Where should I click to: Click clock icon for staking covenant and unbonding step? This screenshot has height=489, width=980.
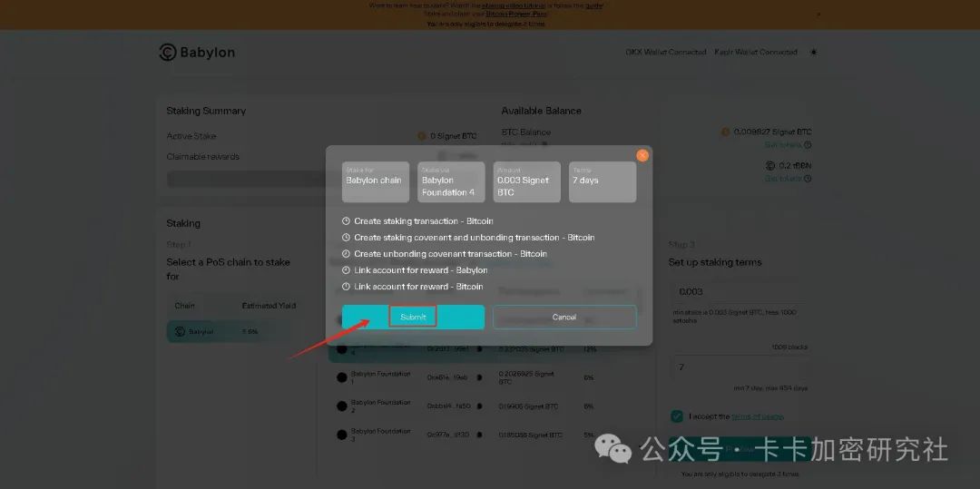pyautogui.click(x=347, y=238)
